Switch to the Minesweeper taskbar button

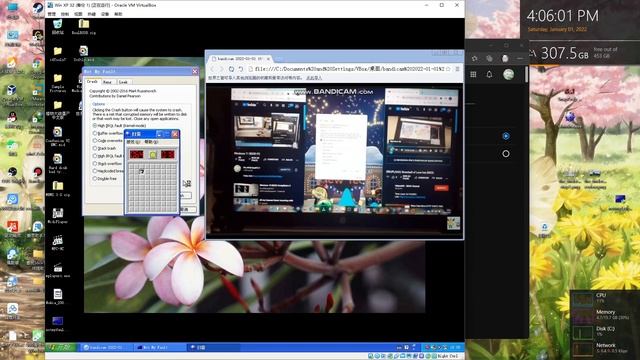[213, 347]
